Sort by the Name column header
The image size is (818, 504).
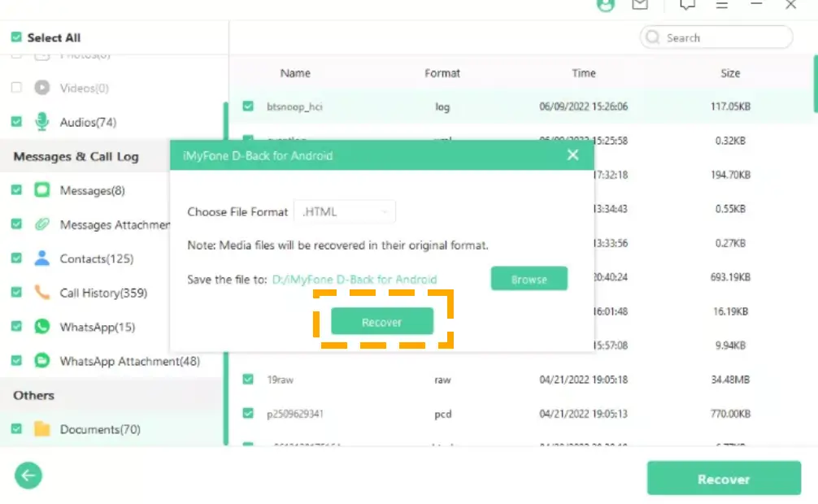pos(295,73)
